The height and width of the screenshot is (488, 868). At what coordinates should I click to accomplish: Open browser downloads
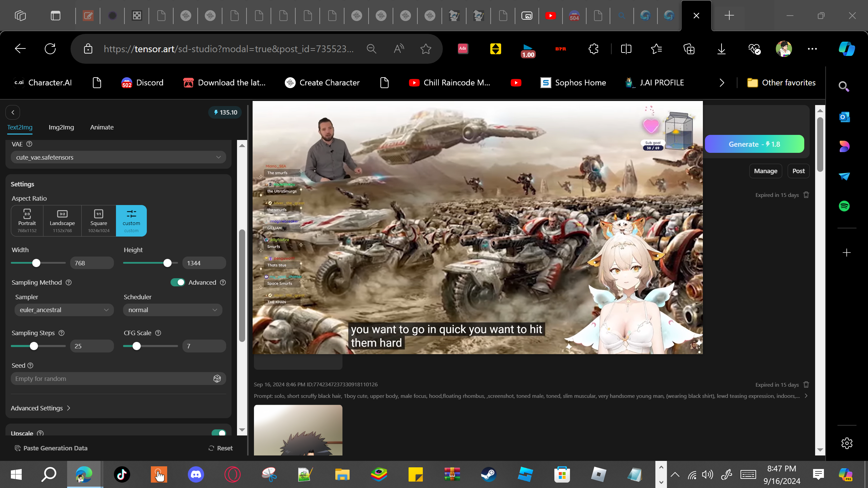[722, 49]
